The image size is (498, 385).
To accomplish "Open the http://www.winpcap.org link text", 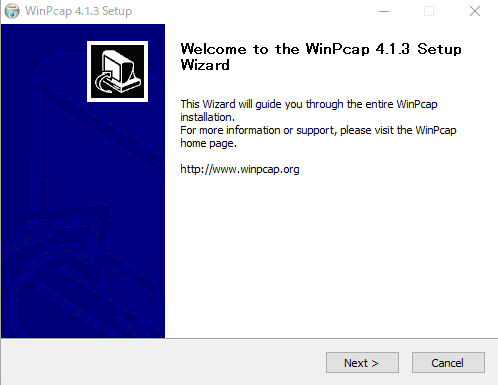I will coord(240,169).
